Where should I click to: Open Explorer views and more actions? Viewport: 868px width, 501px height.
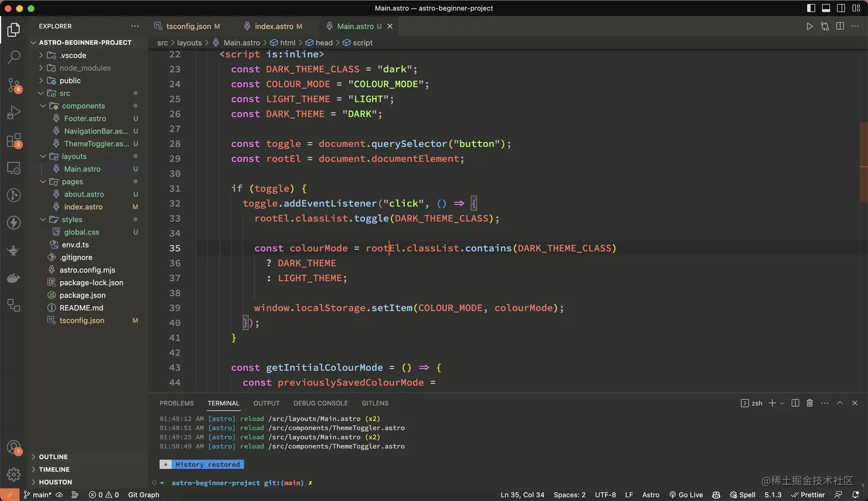pos(135,26)
